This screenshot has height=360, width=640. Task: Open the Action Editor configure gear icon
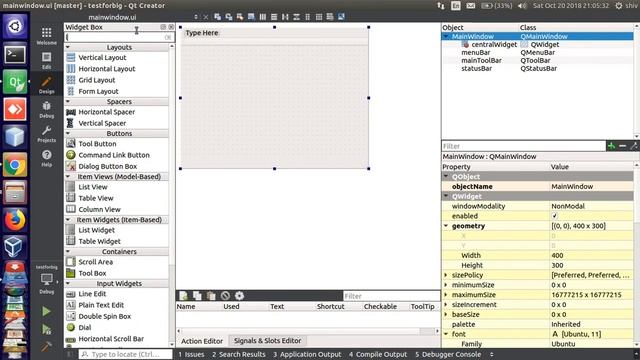[239, 296]
